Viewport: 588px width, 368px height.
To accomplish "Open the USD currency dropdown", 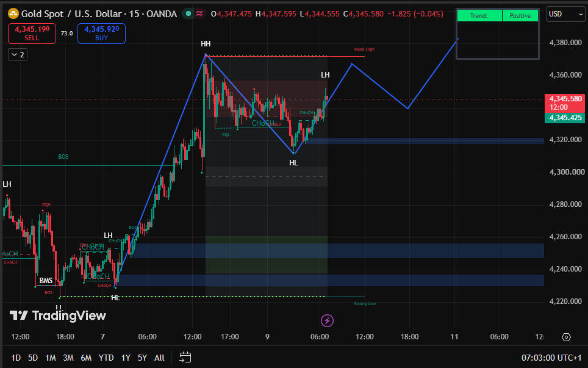I will (x=565, y=14).
